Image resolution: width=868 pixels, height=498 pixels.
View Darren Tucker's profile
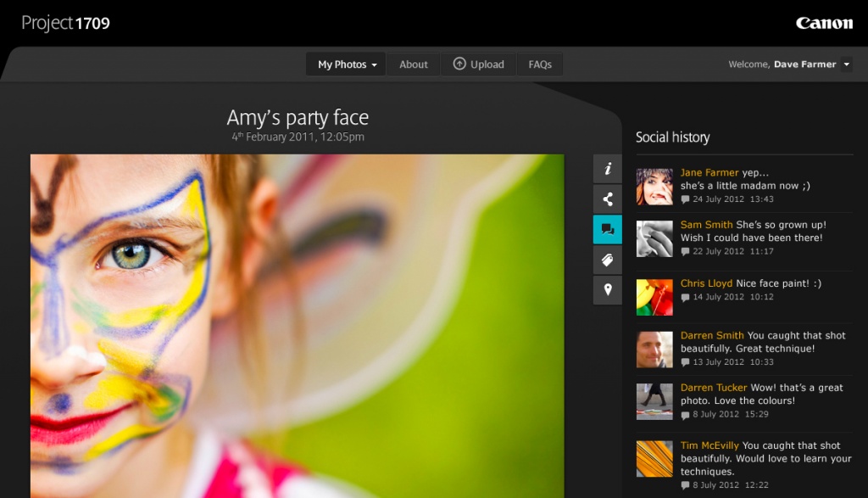click(714, 388)
